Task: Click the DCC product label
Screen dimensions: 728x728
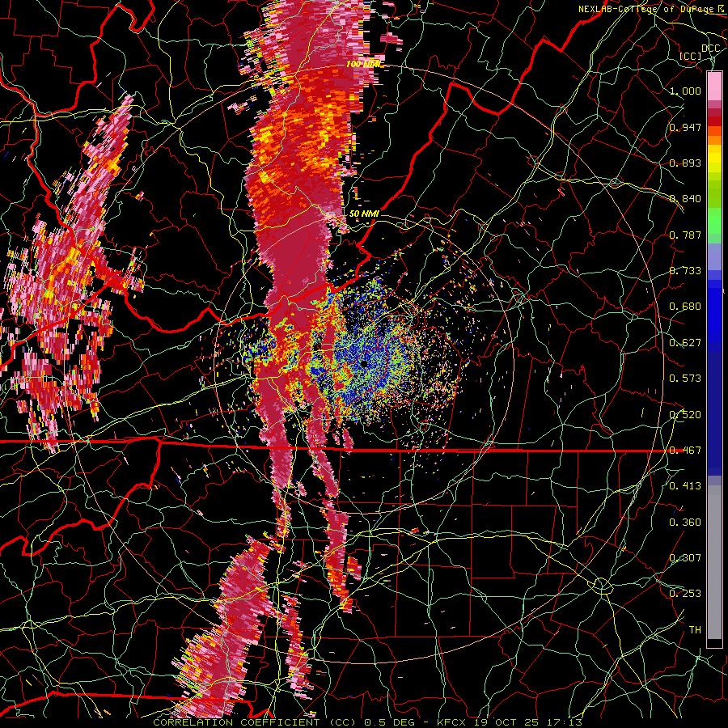Action: click(710, 48)
